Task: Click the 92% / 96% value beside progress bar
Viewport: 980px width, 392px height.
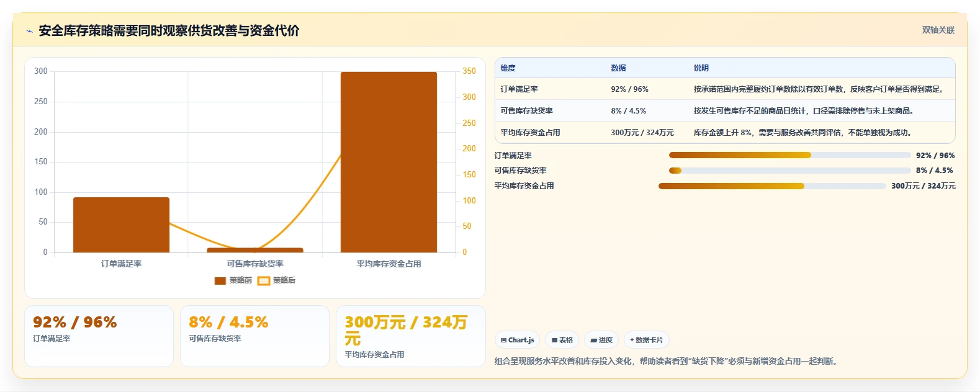Action: (935, 156)
